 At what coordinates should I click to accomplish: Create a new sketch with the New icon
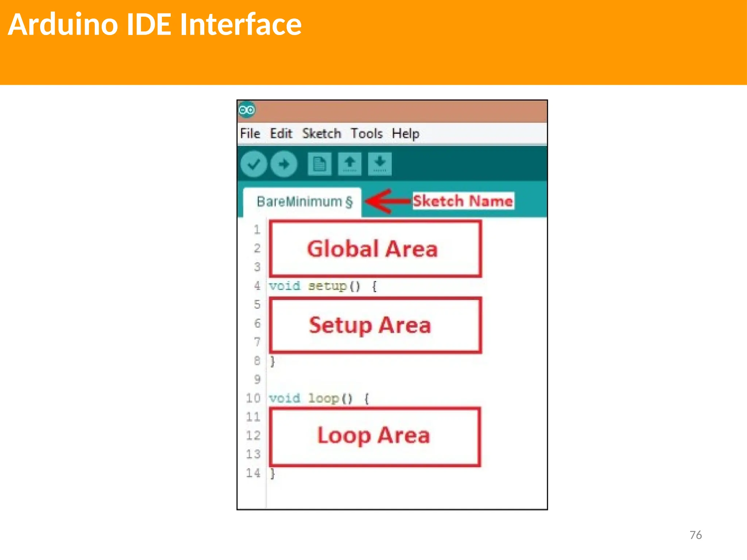click(x=320, y=164)
